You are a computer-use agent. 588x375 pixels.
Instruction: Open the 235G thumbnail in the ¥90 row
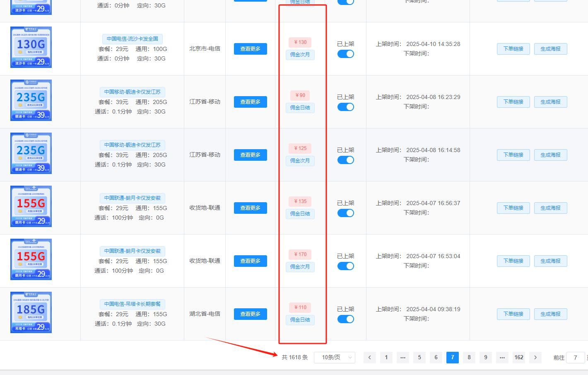pos(31,100)
